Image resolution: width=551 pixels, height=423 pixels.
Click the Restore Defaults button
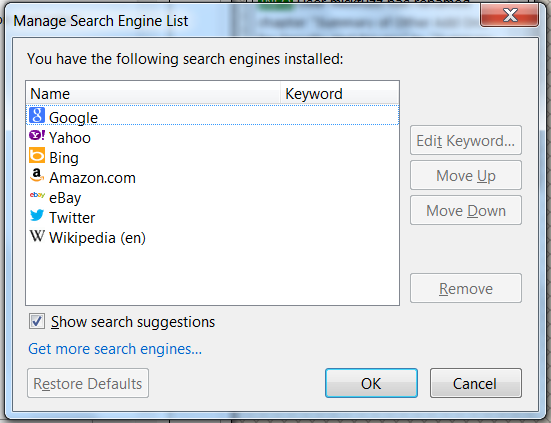(88, 383)
